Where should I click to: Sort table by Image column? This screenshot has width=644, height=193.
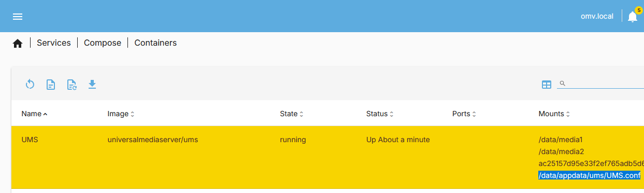tap(121, 114)
